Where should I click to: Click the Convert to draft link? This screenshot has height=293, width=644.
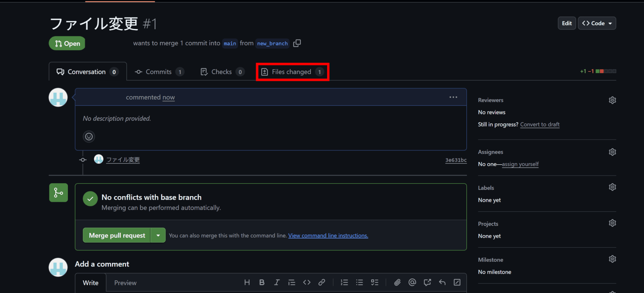point(540,124)
